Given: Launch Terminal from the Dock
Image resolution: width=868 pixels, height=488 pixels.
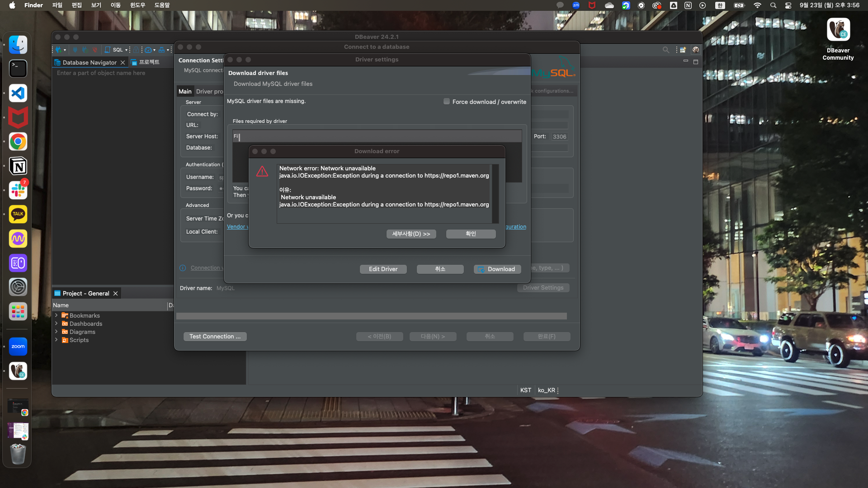Looking at the screenshot, I should (18, 69).
